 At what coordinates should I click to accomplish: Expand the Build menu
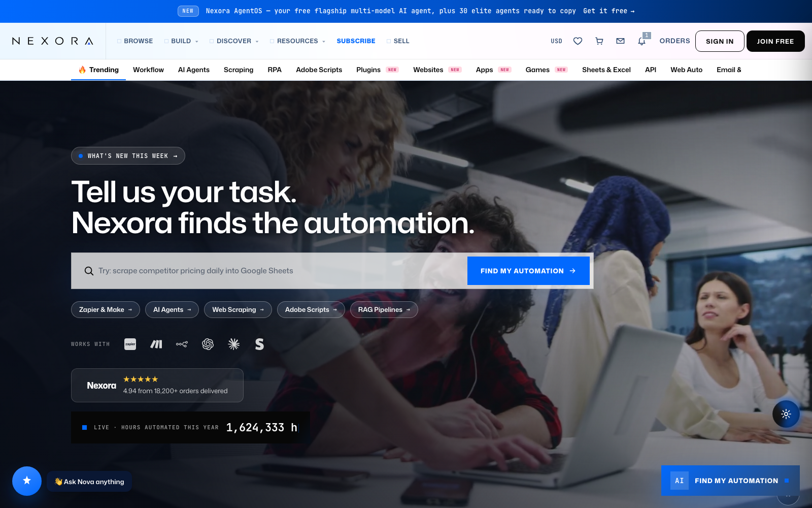pyautogui.click(x=181, y=41)
